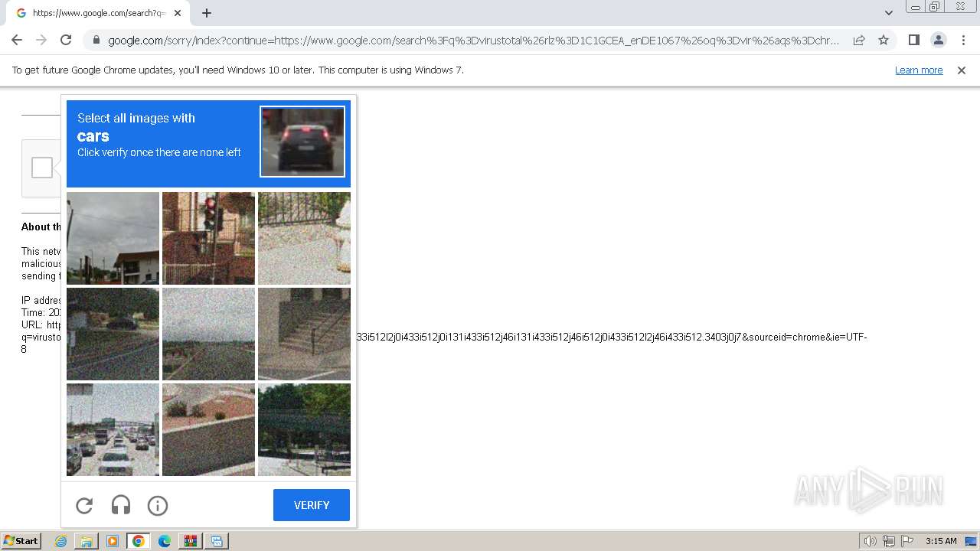Image resolution: width=980 pixels, height=551 pixels.
Task: Open Learn more link in update notice
Action: click(x=919, y=70)
